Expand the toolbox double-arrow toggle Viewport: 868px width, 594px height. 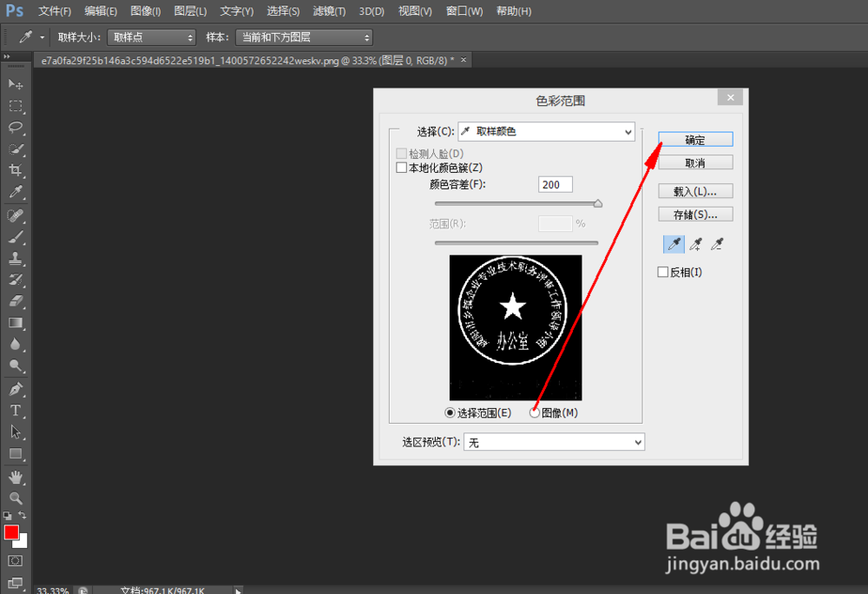point(7,56)
